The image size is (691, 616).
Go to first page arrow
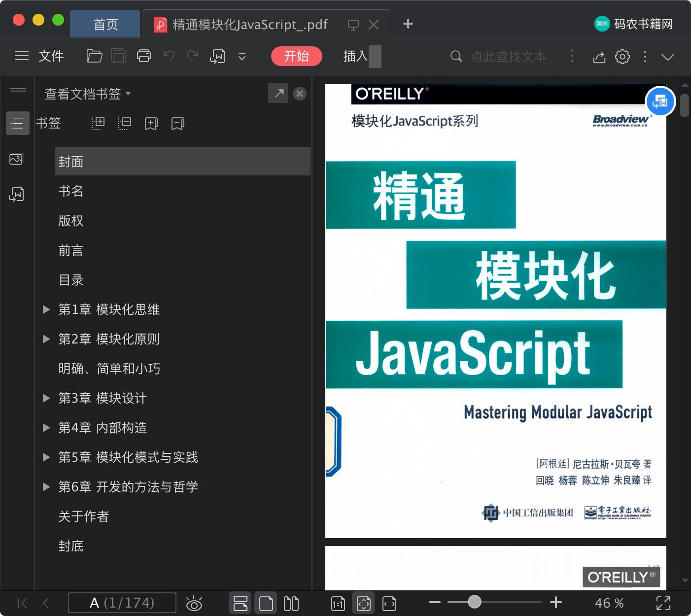[22, 603]
